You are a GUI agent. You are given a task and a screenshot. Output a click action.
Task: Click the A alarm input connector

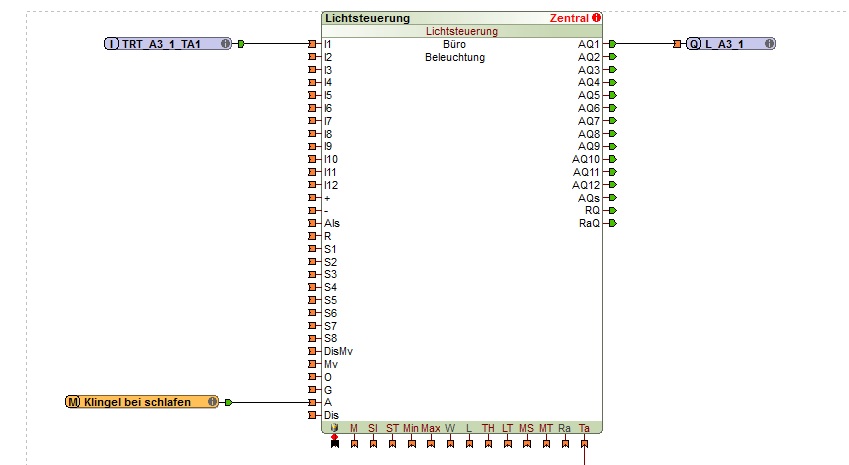click(312, 403)
